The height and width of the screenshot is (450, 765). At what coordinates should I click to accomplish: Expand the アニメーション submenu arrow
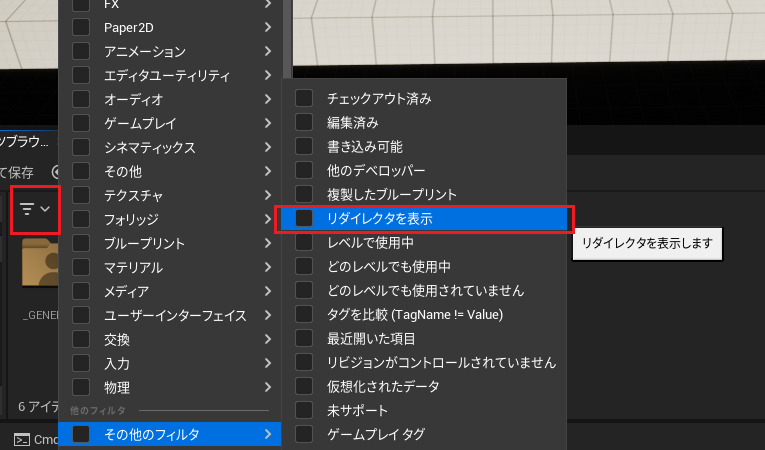pyautogui.click(x=268, y=51)
